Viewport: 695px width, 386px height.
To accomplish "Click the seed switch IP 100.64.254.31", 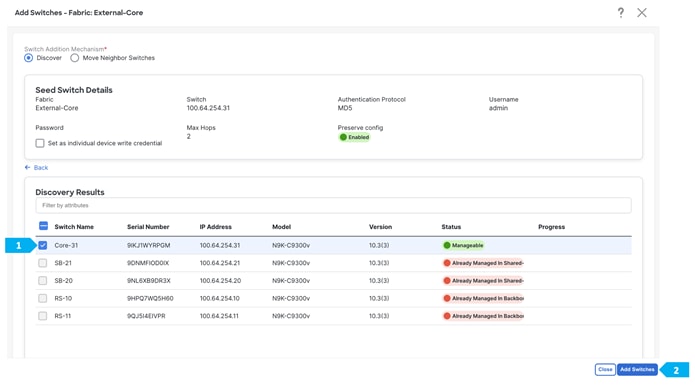I will (x=208, y=108).
